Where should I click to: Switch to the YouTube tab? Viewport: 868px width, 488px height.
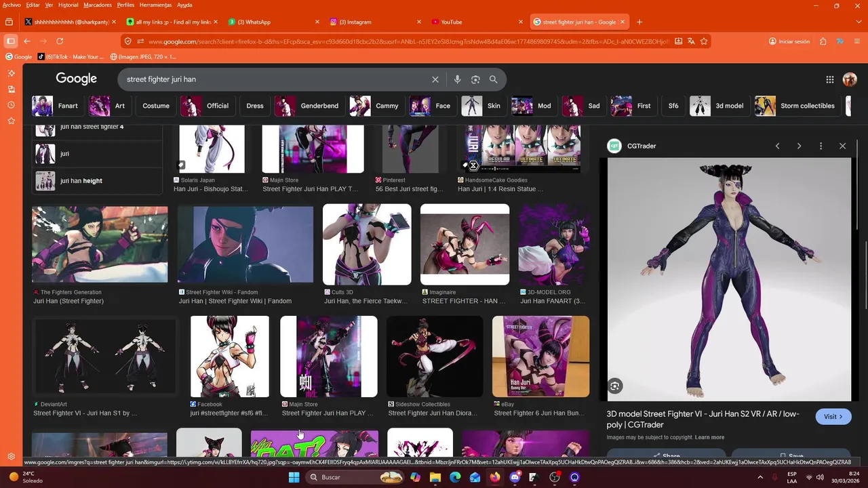[x=478, y=22]
